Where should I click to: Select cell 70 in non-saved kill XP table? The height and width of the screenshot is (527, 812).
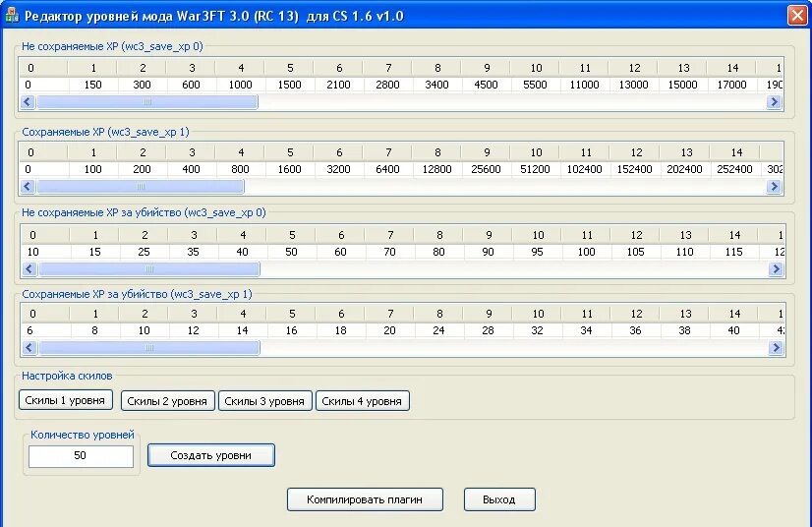(389, 252)
